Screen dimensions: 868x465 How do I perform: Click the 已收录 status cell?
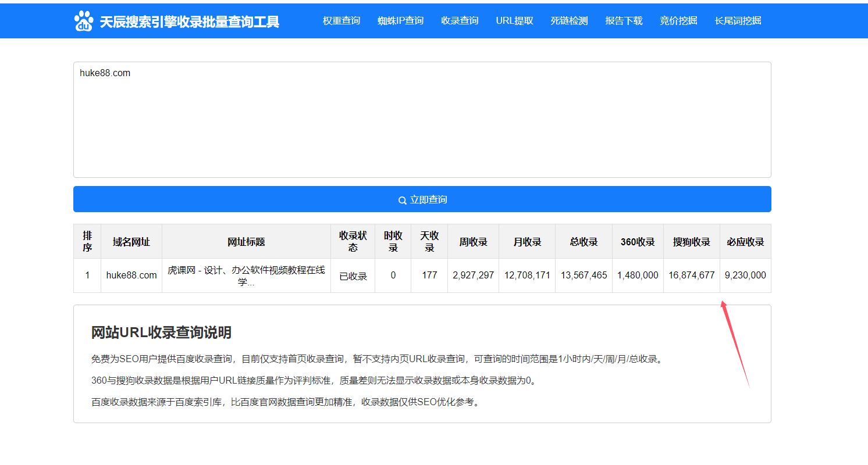click(x=353, y=276)
